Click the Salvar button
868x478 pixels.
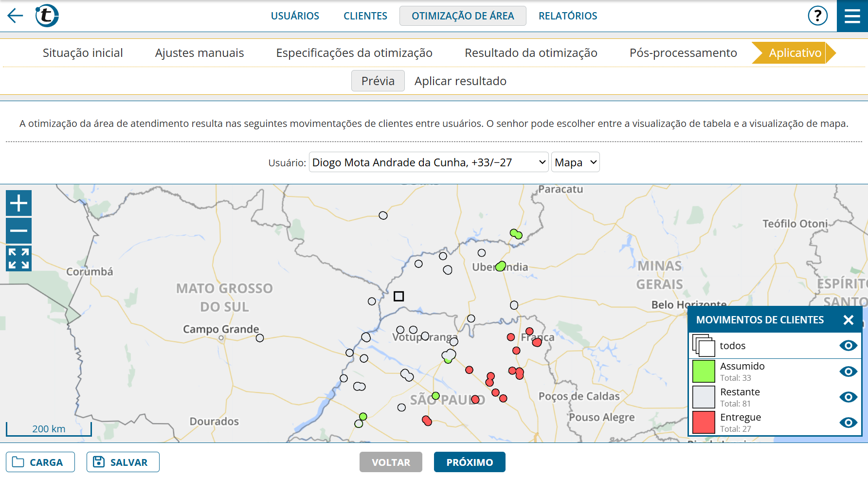(x=123, y=462)
